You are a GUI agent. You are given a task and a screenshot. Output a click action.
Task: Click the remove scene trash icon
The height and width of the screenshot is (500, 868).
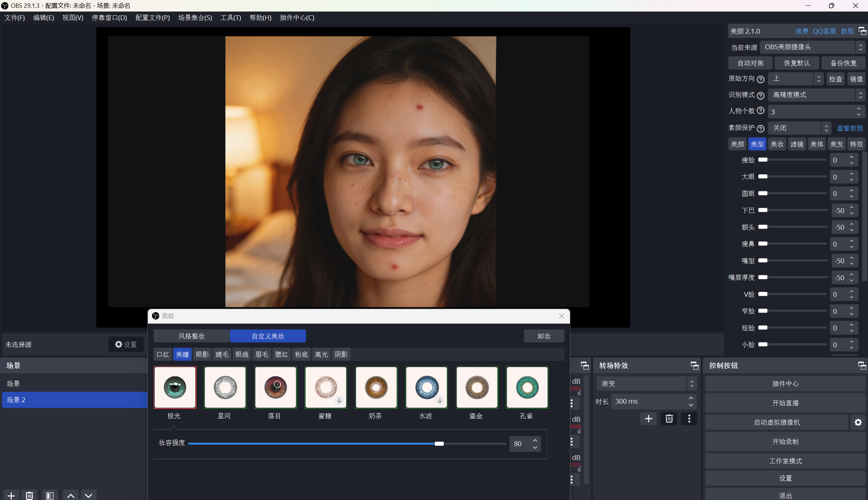tap(29, 496)
